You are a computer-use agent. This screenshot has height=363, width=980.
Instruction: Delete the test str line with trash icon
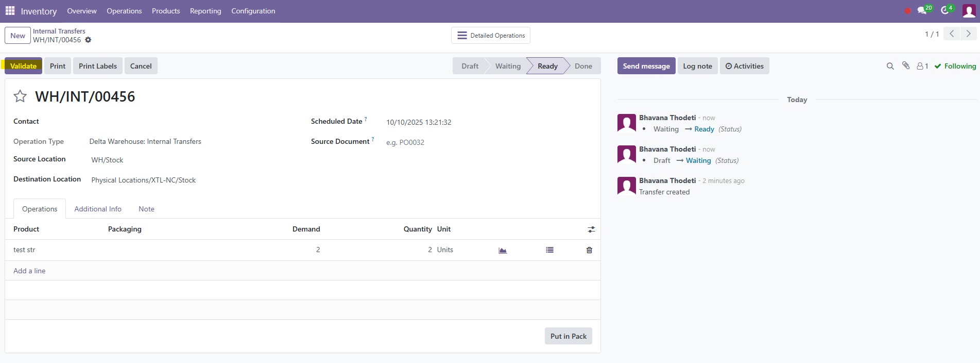click(589, 250)
